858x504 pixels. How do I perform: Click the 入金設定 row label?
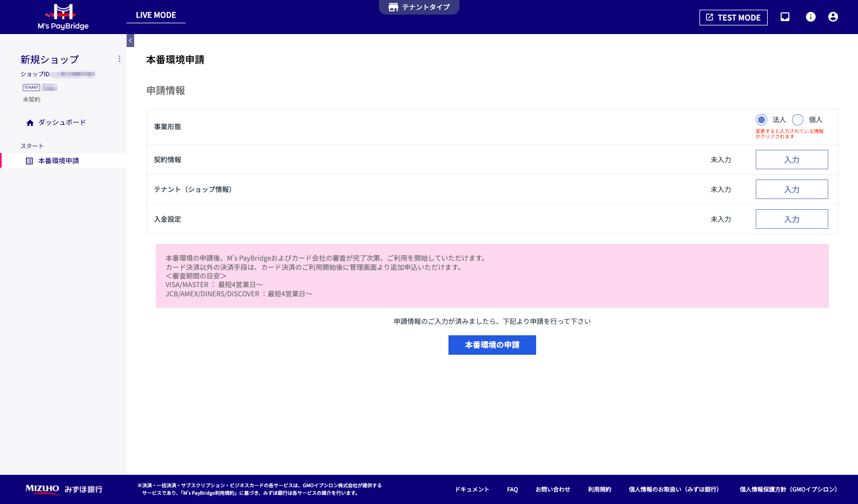[x=168, y=219]
